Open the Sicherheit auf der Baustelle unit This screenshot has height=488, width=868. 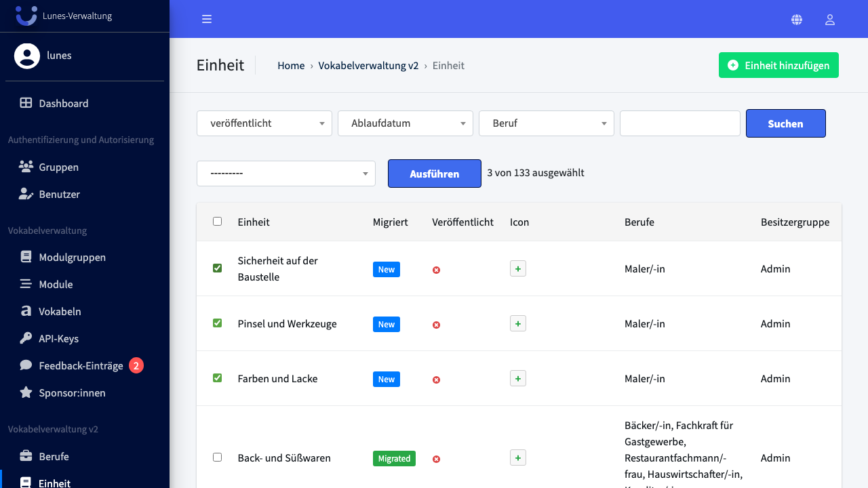click(x=278, y=269)
